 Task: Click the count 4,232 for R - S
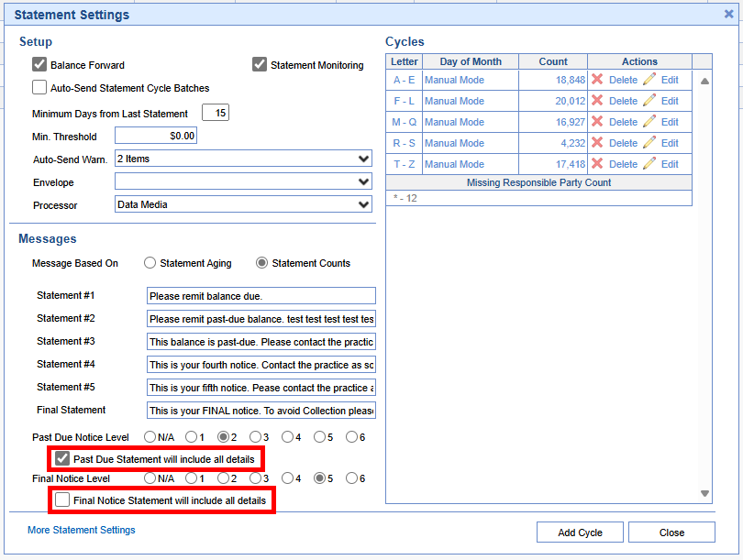(573, 143)
